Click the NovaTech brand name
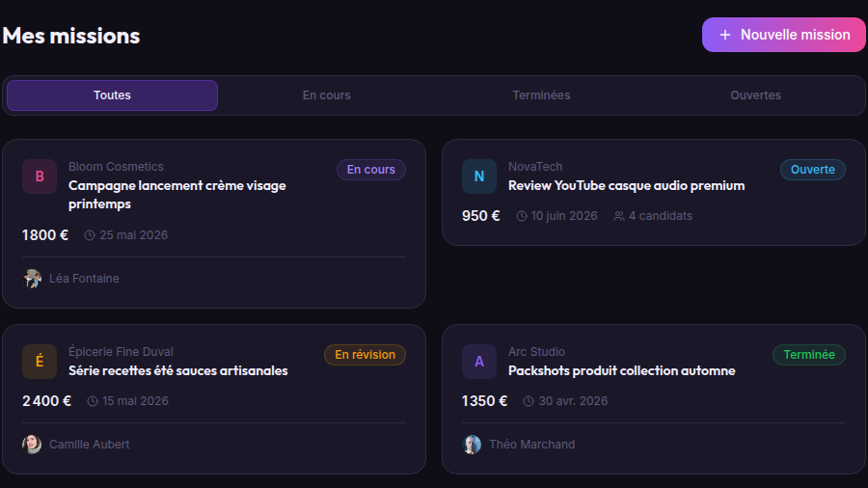Viewport: 868px width, 488px height. pyautogui.click(x=535, y=167)
